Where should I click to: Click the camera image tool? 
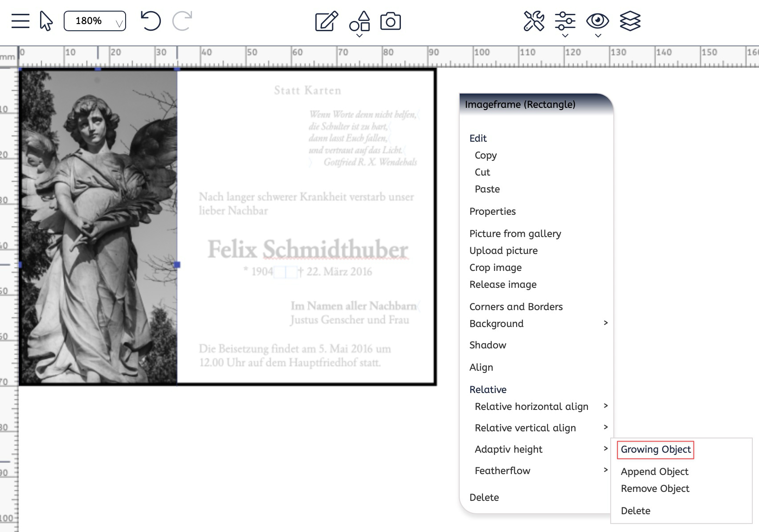391,21
